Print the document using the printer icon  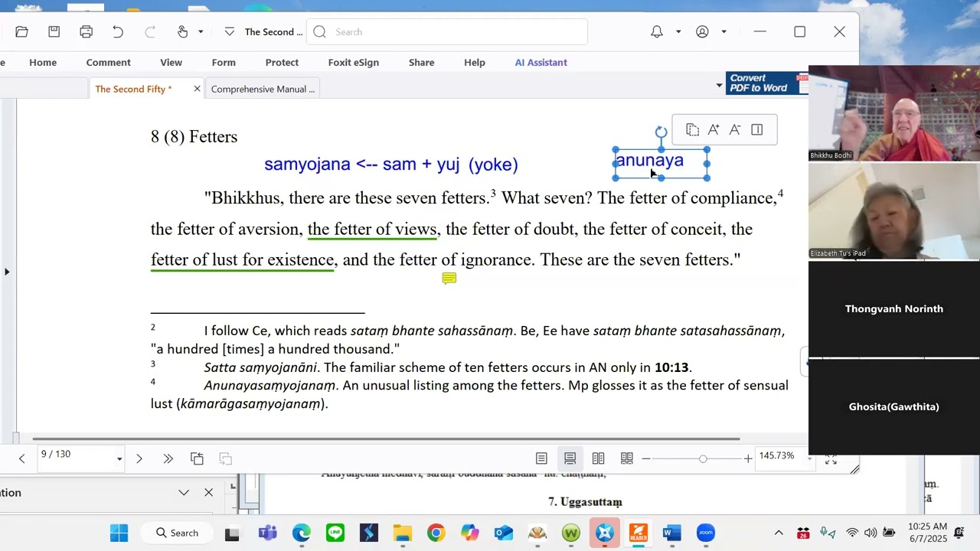click(x=86, y=31)
